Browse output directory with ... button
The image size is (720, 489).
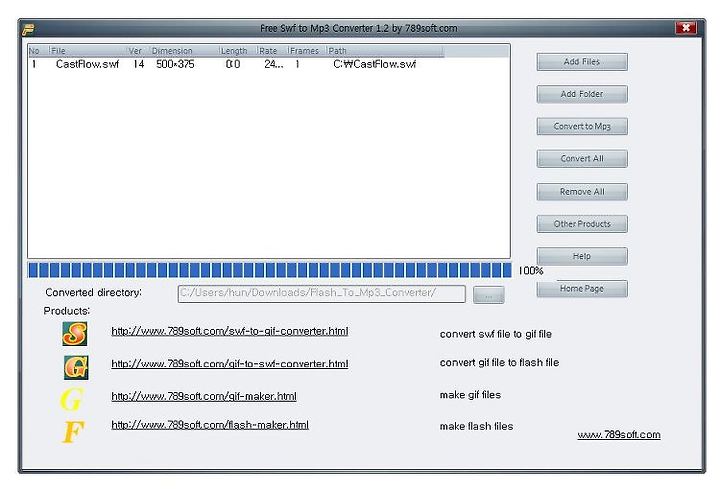click(489, 295)
